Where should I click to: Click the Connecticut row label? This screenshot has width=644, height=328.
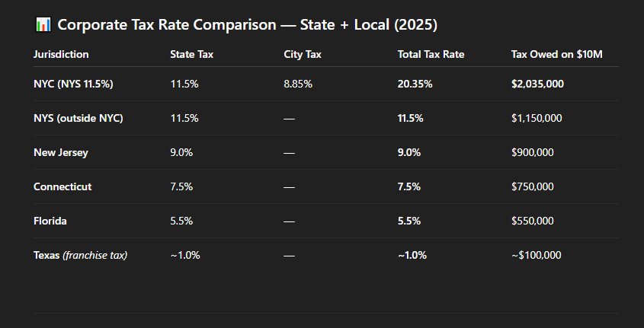(x=62, y=186)
